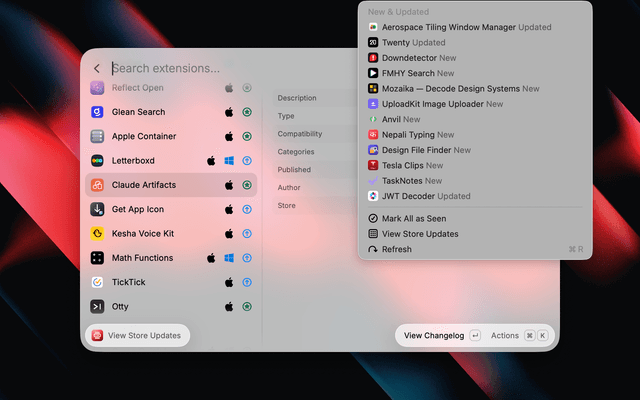Open the Nepali Typing New entry
Screen dimensions: 640x400
click(x=475, y=135)
